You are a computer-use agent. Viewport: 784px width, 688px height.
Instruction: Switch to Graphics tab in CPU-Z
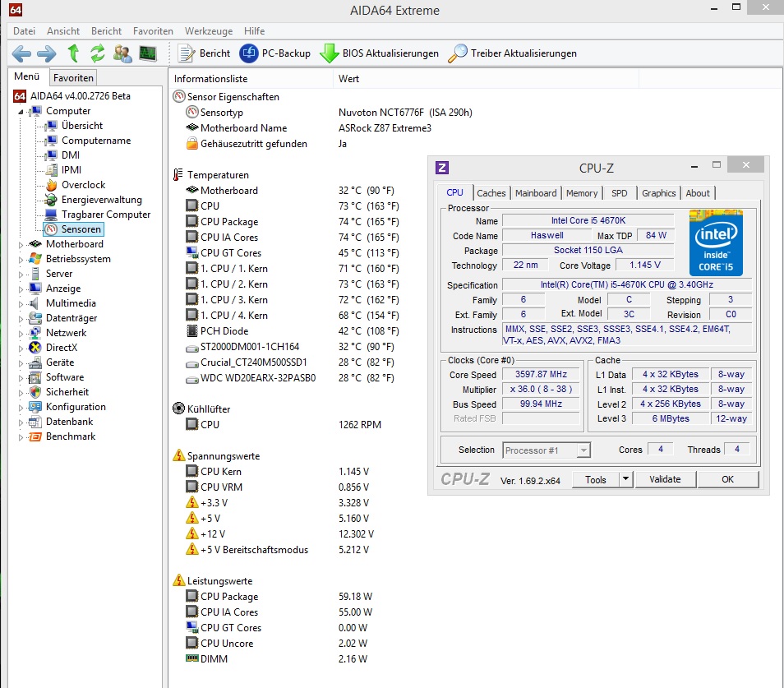(x=658, y=193)
